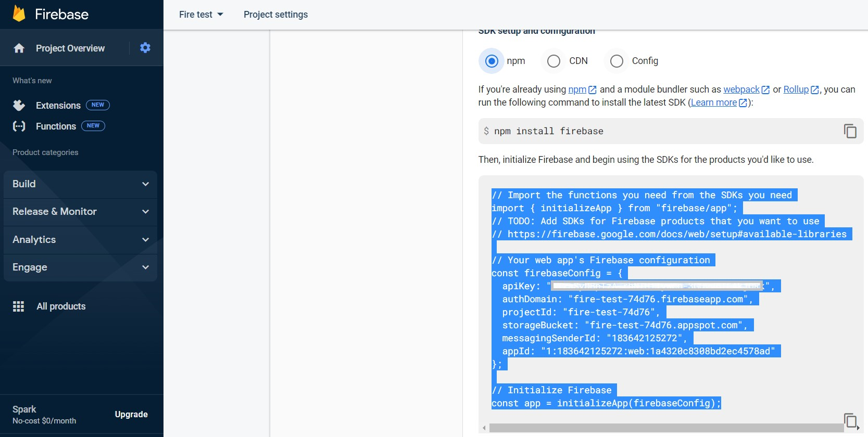Click the import initializeApp code line
The width and height of the screenshot is (868, 437).
pos(614,208)
